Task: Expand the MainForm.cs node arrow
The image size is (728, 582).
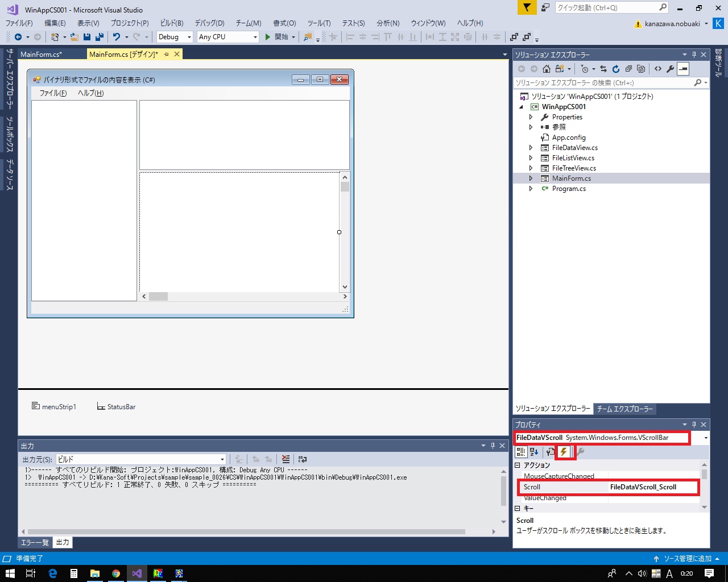Action: [x=531, y=178]
